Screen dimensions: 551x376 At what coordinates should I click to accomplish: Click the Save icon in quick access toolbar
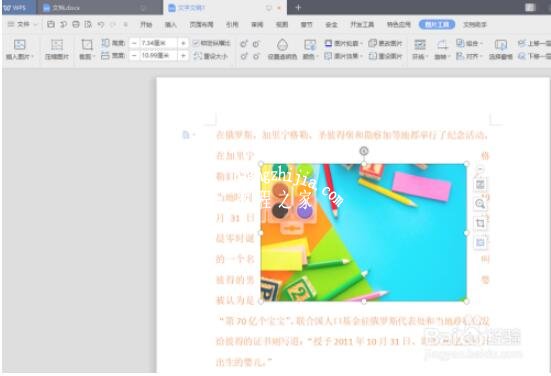coord(51,24)
